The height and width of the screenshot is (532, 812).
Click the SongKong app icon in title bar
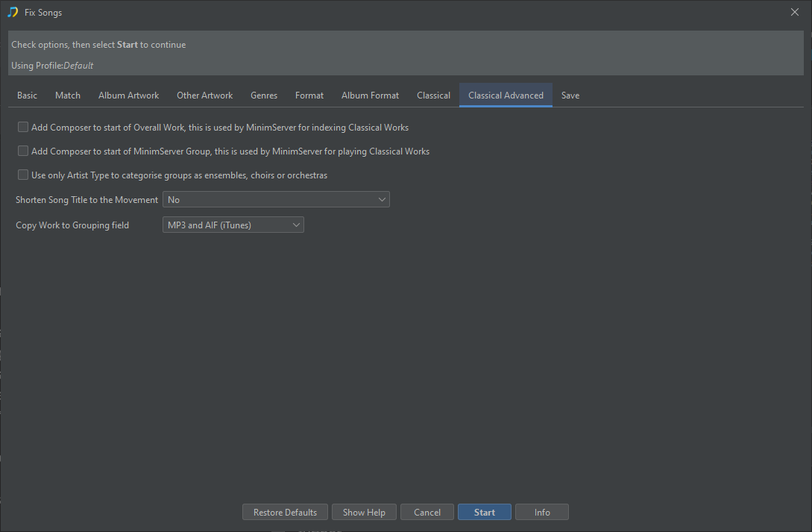[x=13, y=12]
